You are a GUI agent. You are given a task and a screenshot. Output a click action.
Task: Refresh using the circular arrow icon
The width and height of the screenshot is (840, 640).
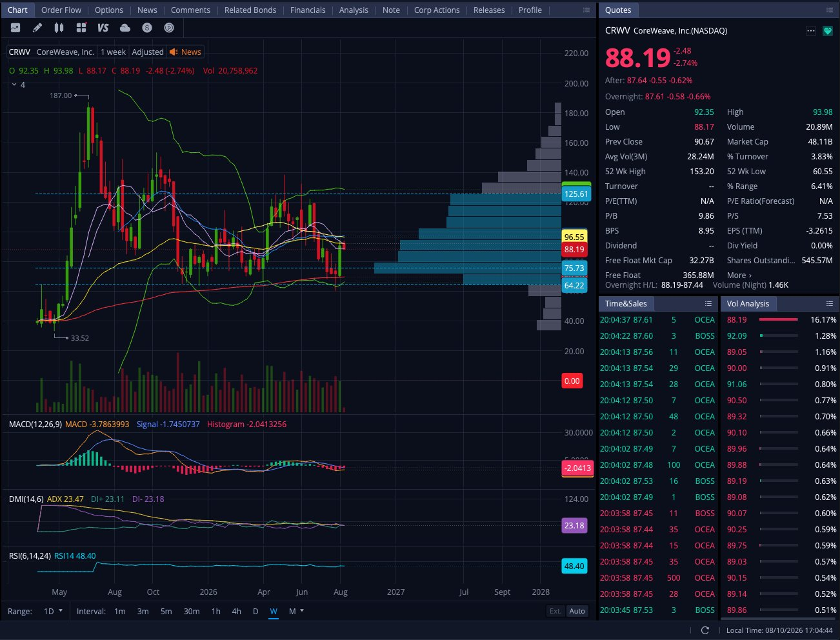click(705, 630)
